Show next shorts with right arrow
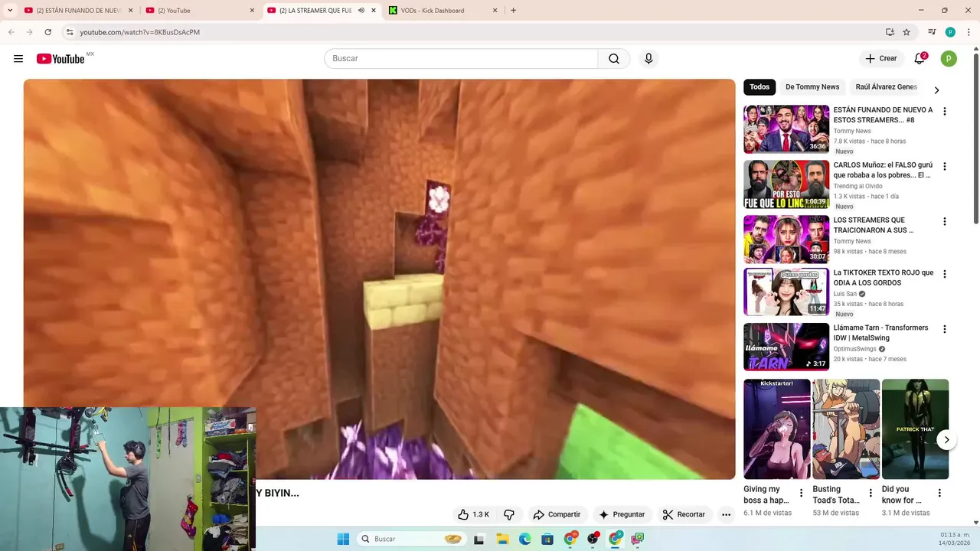The width and height of the screenshot is (980, 551). [x=946, y=440]
